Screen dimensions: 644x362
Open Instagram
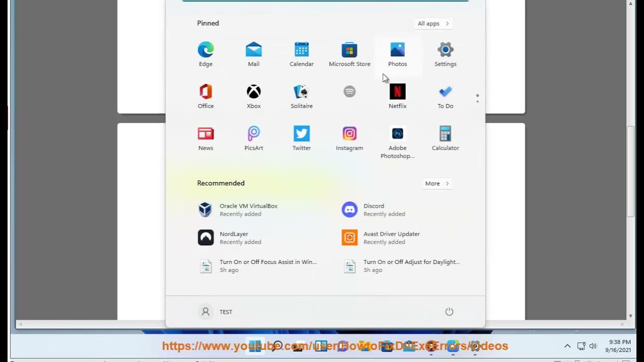349,139
